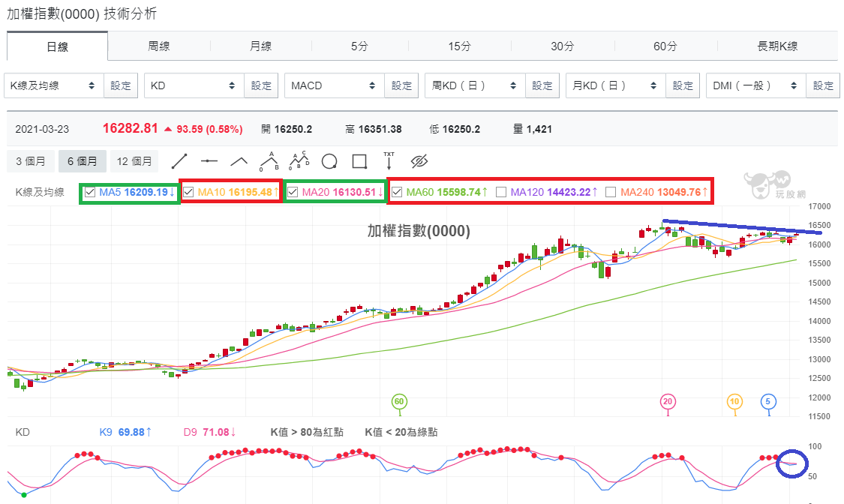
Task: Click the MA5 16209.19 label
Action: click(x=137, y=192)
